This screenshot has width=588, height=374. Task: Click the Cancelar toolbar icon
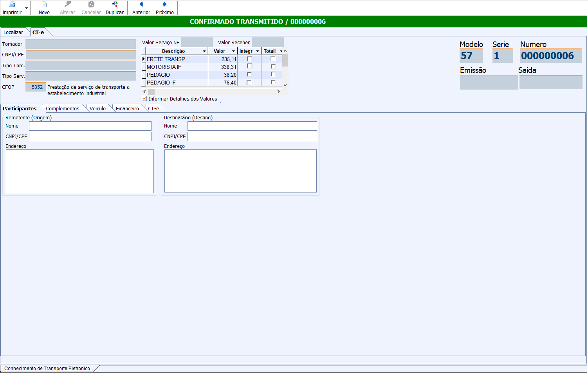[x=91, y=5]
